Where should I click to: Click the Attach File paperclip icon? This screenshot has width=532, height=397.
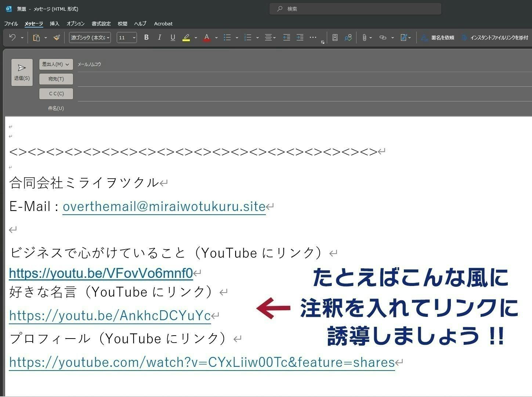364,37
